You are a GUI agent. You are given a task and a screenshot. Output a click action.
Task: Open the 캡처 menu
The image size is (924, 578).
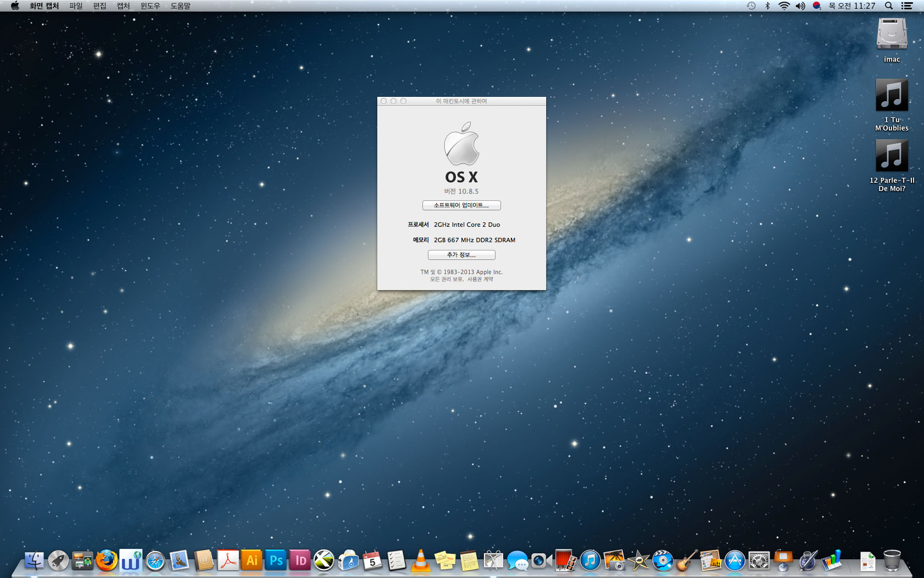tap(123, 6)
